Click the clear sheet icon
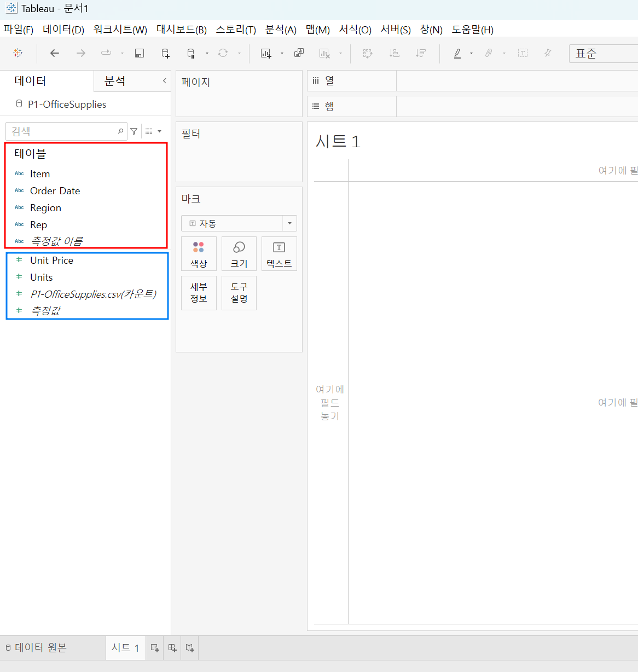Screen dimensions: 638x672 click(x=325, y=53)
